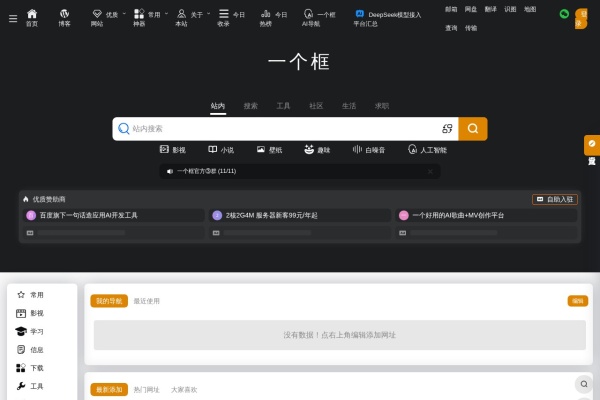The image size is (600, 400).
Task: Click the orange floating side panel button
Action: (x=592, y=145)
